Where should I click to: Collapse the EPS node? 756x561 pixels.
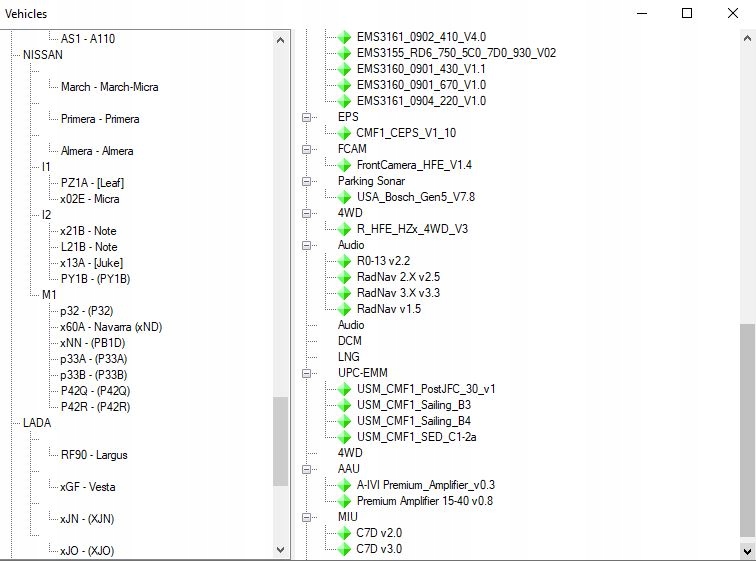pos(306,117)
